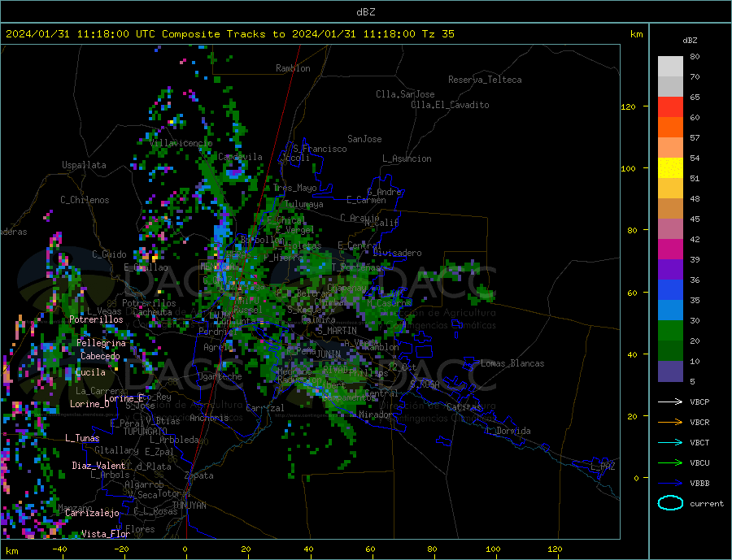Click the VBCP legend label
The image size is (732, 560).
[699, 402]
